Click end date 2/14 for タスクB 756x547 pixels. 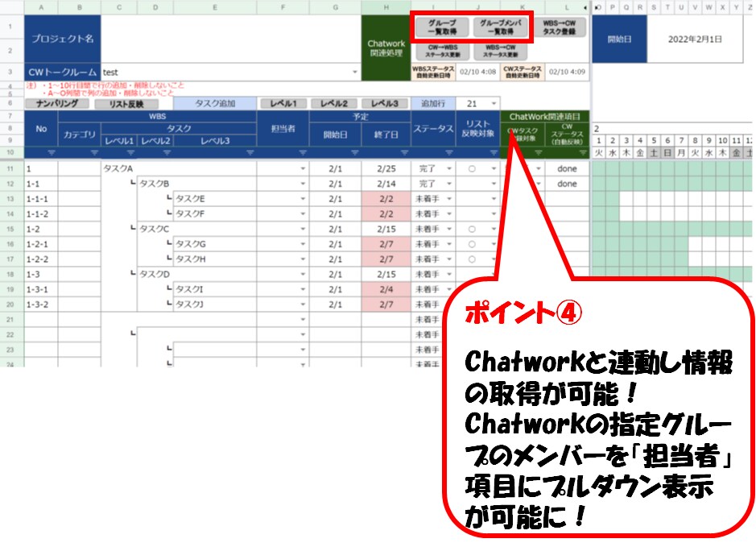(386, 184)
